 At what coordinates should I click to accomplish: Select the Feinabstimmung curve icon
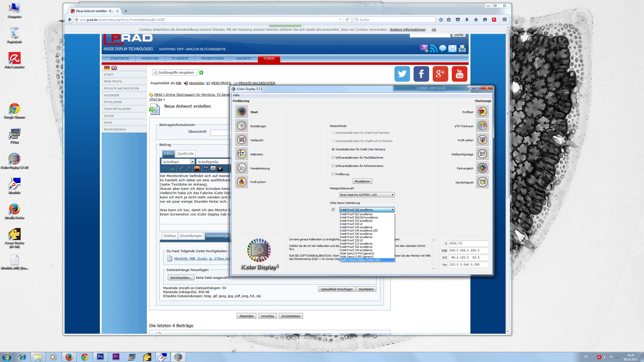click(x=242, y=168)
